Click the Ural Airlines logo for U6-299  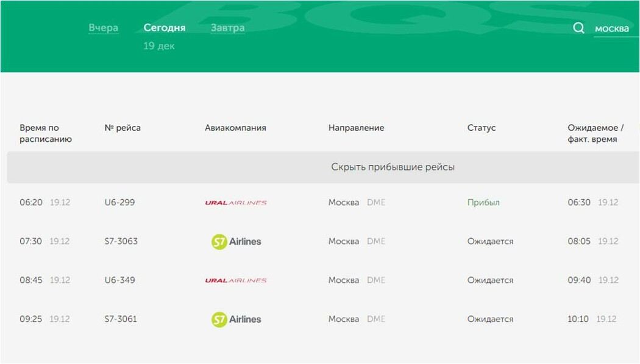pyautogui.click(x=236, y=203)
